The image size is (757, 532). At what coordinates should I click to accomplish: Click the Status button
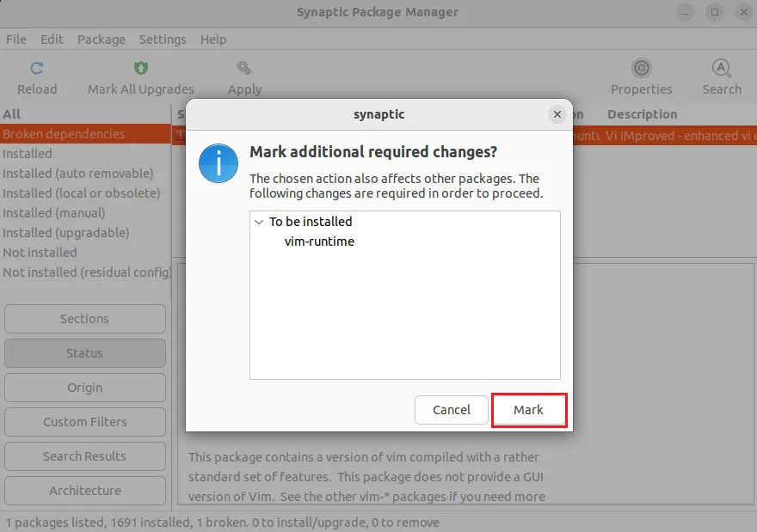click(x=85, y=353)
